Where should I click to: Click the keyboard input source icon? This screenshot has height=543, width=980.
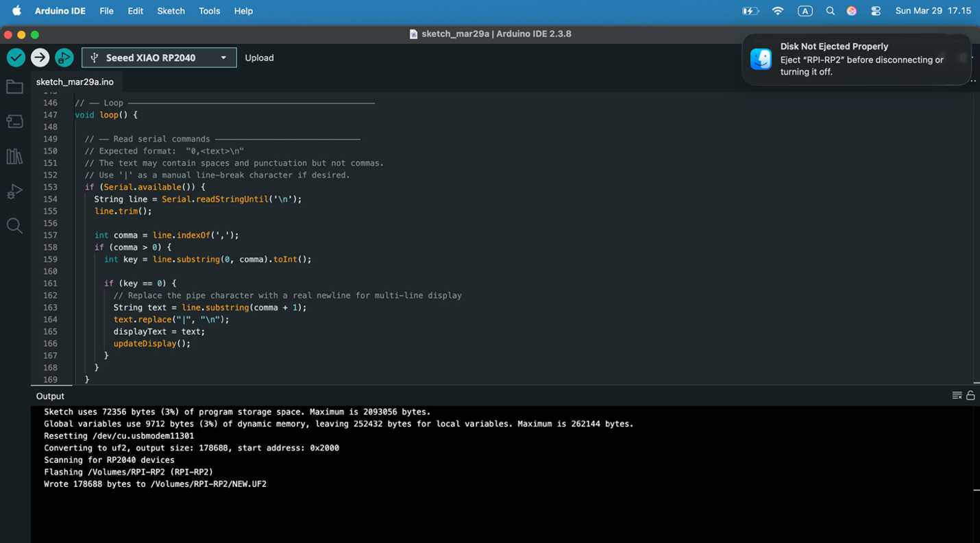pyautogui.click(x=805, y=11)
